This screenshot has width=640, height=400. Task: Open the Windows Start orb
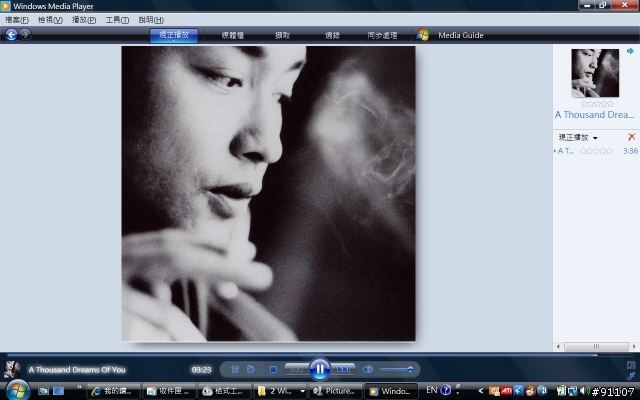click(x=17, y=390)
